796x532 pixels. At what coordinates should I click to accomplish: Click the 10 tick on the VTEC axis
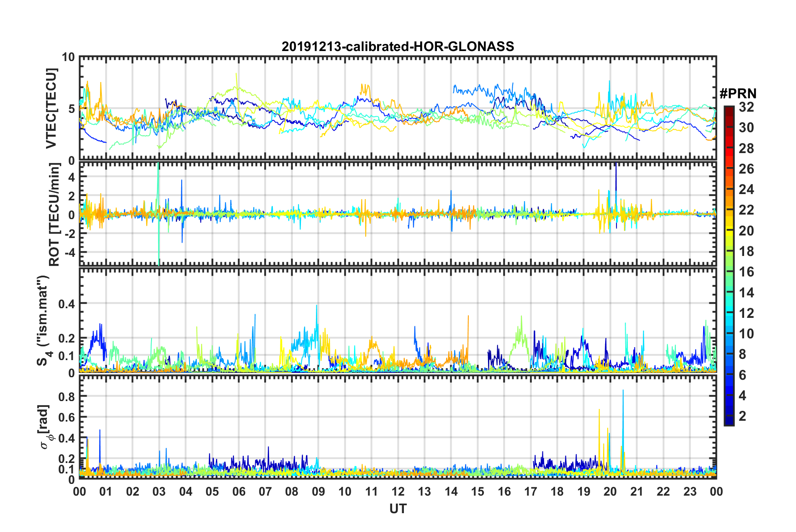(x=68, y=57)
